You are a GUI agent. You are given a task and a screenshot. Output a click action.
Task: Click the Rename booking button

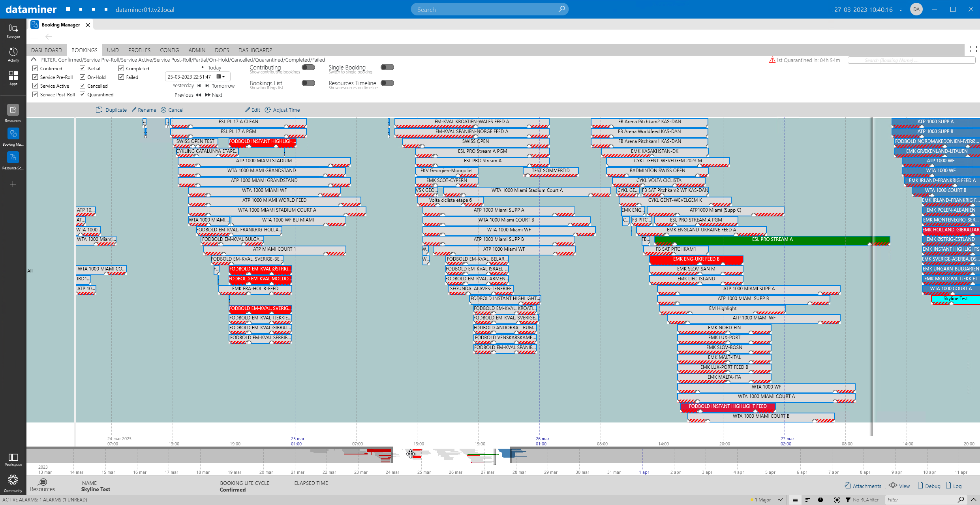[x=144, y=110]
